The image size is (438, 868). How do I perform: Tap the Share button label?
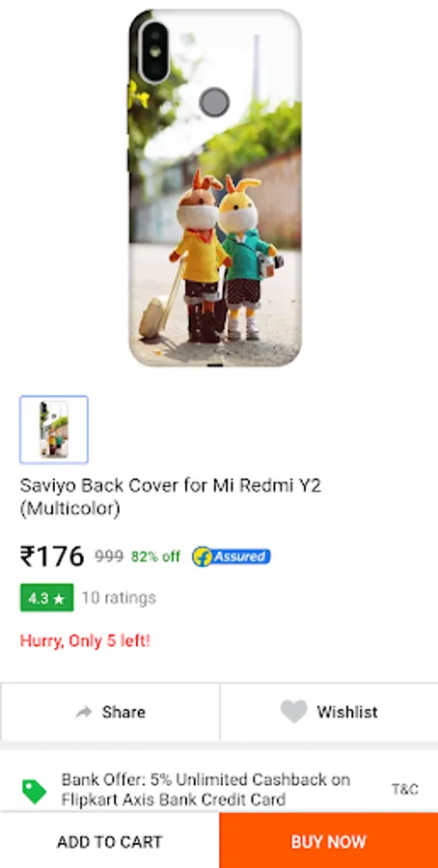(x=123, y=712)
